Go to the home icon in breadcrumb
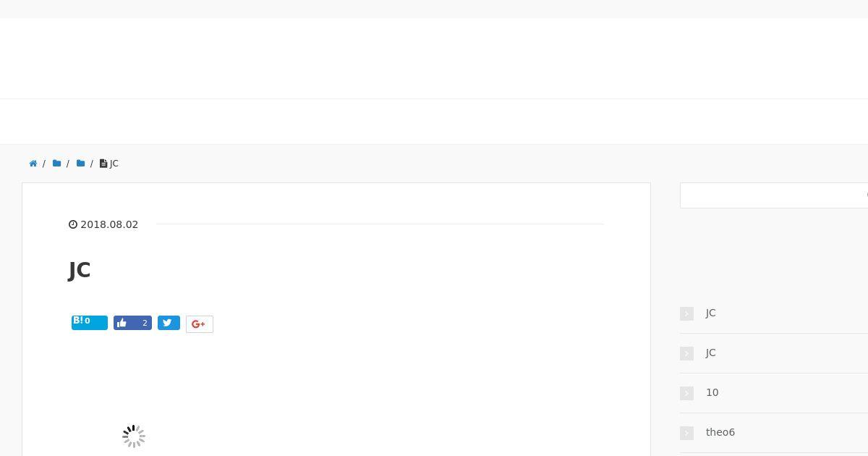This screenshot has width=868, height=456. (33, 164)
